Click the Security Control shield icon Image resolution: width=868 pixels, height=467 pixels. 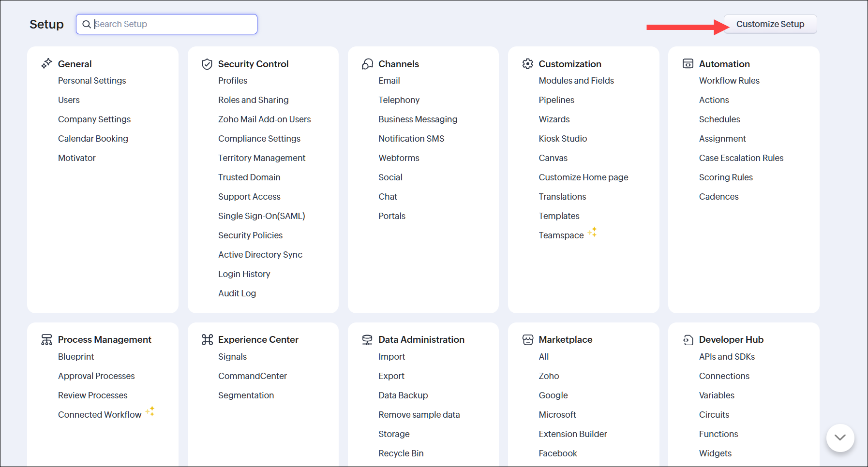207,64
